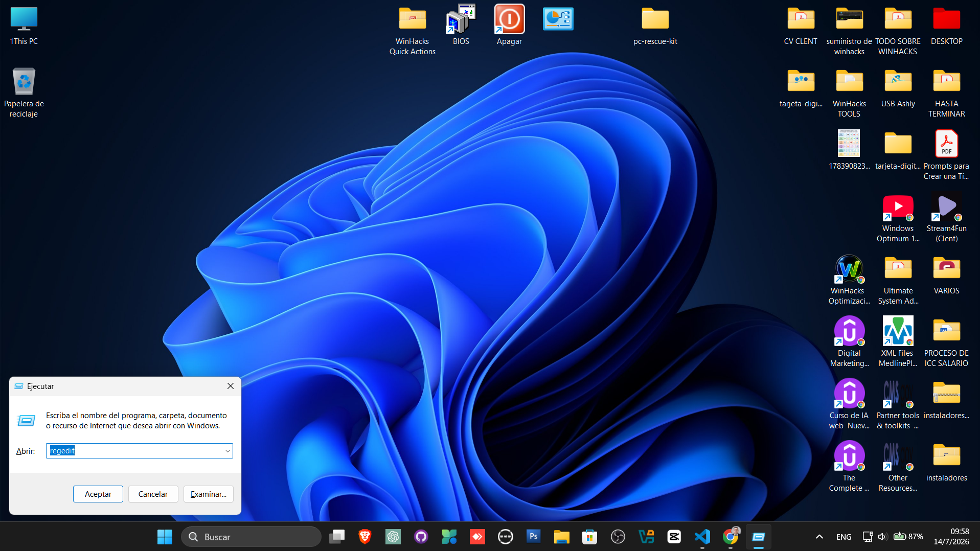Open the Windows Start menu
Viewport: 980px width, 551px height.
point(165,537)
